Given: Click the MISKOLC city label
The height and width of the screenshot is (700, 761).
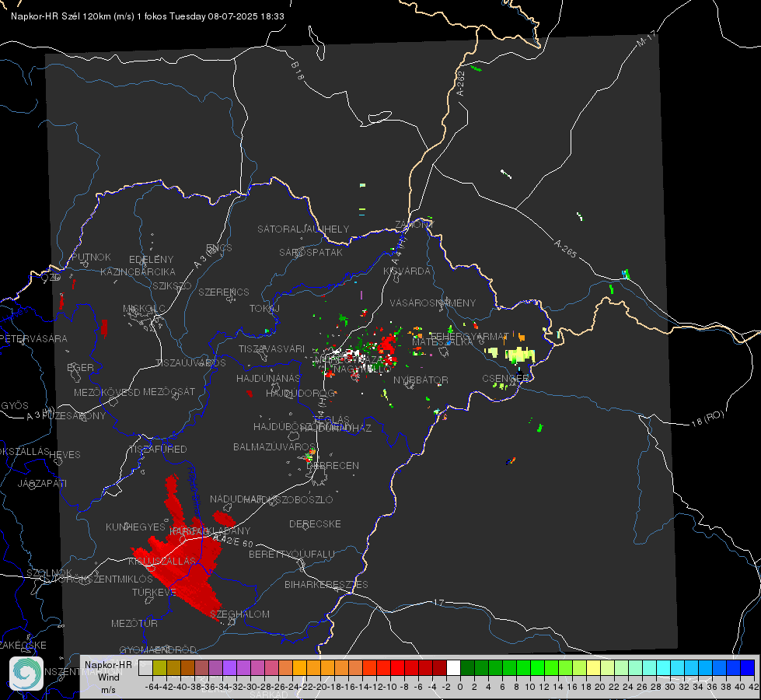Looking at the screenshot, I should (144, 309).
